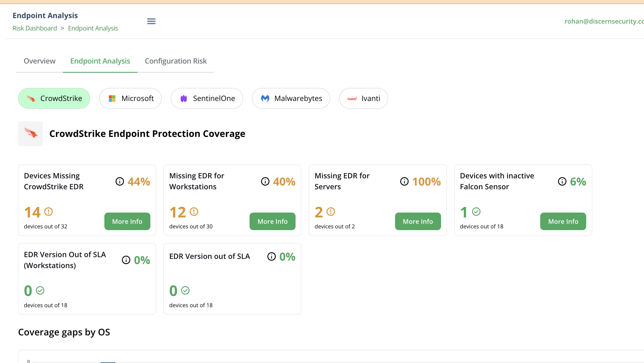Click info icon beside 40% Workstations metric

coord(265,181)
